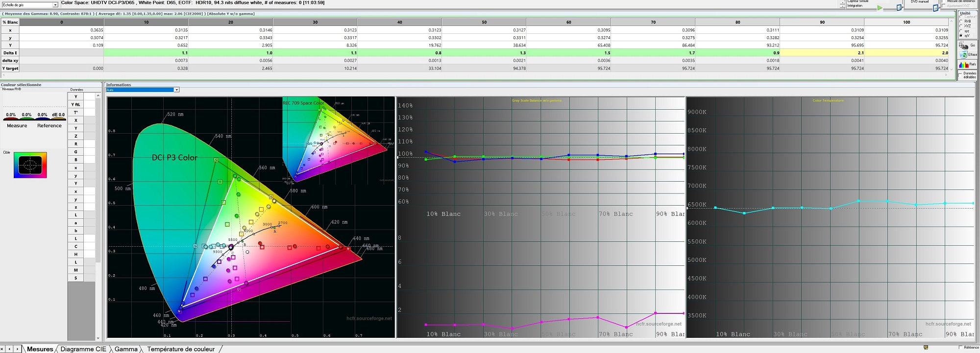Select the Capteur unit radio button
Image resolution: width=980 pixels, height=353 pixels.
click(961, 17)
